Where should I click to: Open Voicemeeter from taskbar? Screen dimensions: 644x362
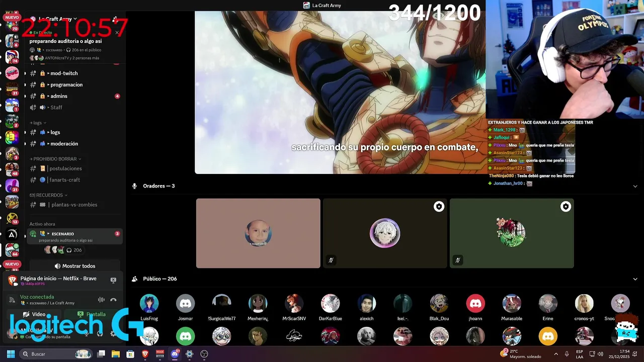pos(160,354)
